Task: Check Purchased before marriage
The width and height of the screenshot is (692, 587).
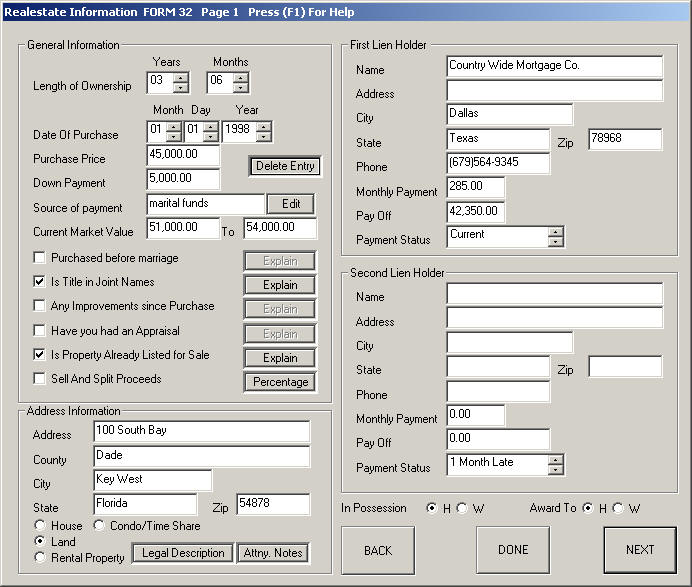Action: 39,258
